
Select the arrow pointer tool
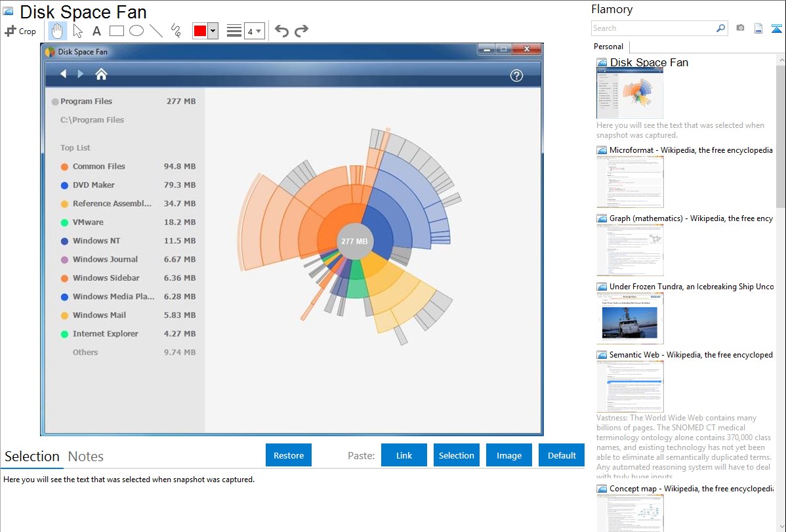pos(77,31)
